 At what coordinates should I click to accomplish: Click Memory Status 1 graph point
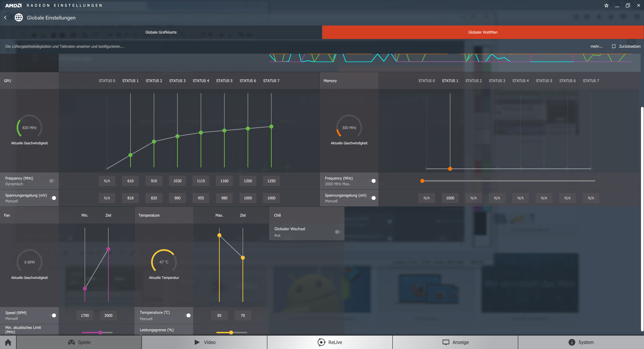450,169
